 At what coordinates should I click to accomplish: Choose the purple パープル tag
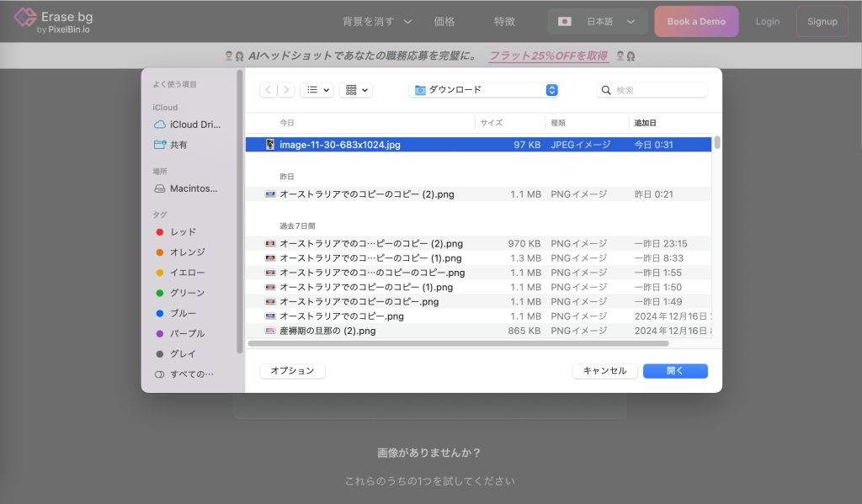click(x=187, y=333)
